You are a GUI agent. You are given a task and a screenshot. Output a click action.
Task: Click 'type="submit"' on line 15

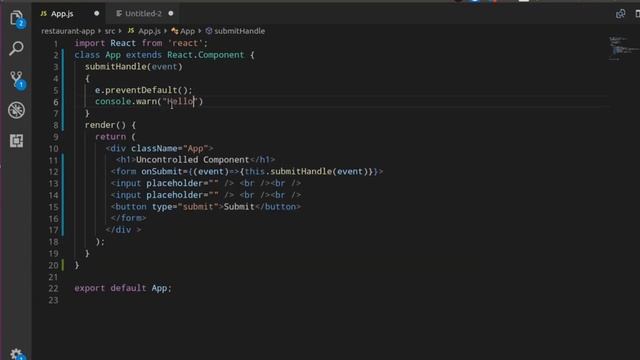click(x=185, y=207)
